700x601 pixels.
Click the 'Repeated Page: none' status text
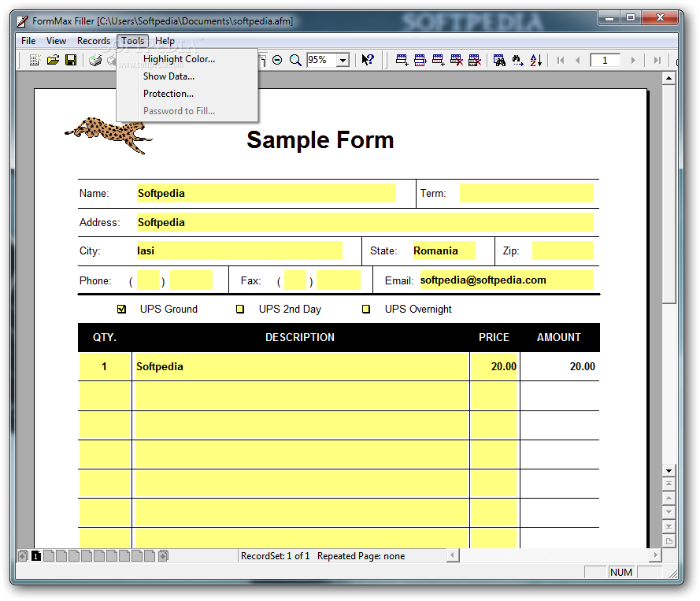[361, 556]
